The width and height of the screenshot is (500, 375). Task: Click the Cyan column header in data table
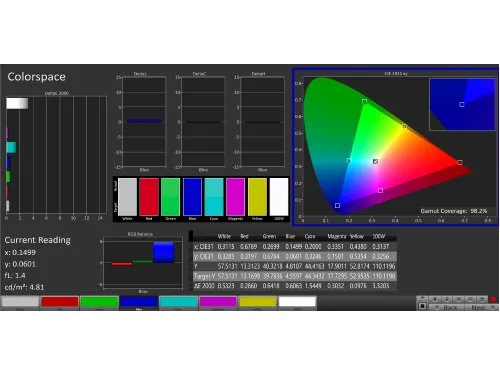tap(310, 236)
